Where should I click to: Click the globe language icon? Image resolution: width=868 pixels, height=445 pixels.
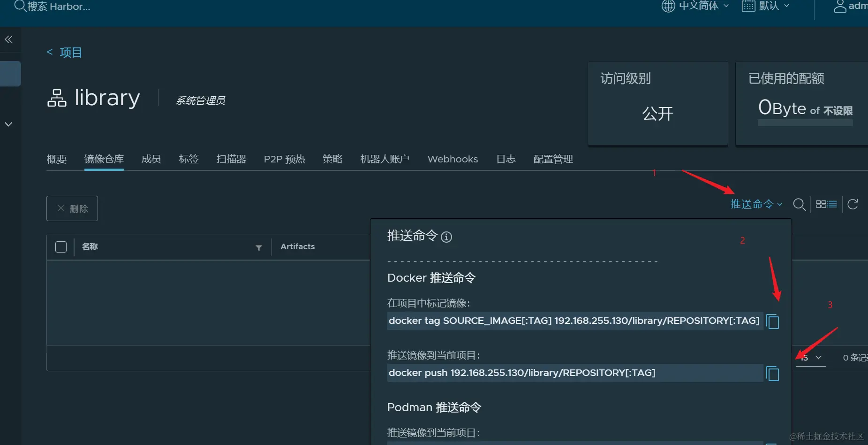pyautogui.click(x=668, y=6)
